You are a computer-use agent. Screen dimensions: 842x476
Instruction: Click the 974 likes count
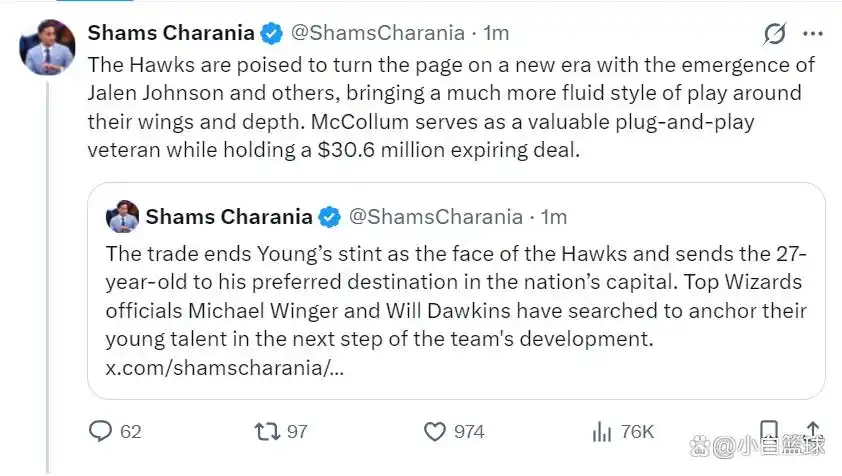pyautogui.click(x=468, y=432)
